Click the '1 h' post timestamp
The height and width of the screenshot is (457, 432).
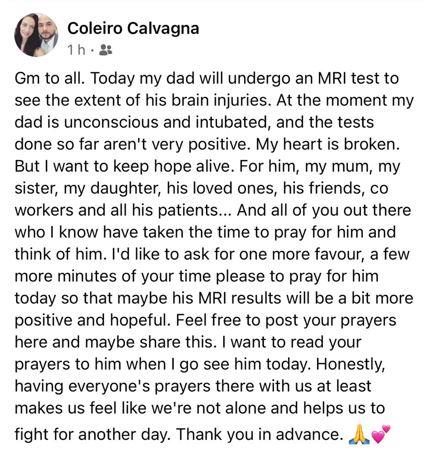point(76,50)
